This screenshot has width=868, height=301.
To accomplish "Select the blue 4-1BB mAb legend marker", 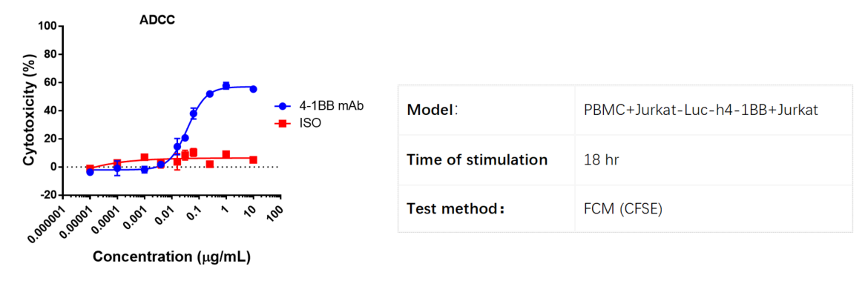I will click(x=283, y=107).
